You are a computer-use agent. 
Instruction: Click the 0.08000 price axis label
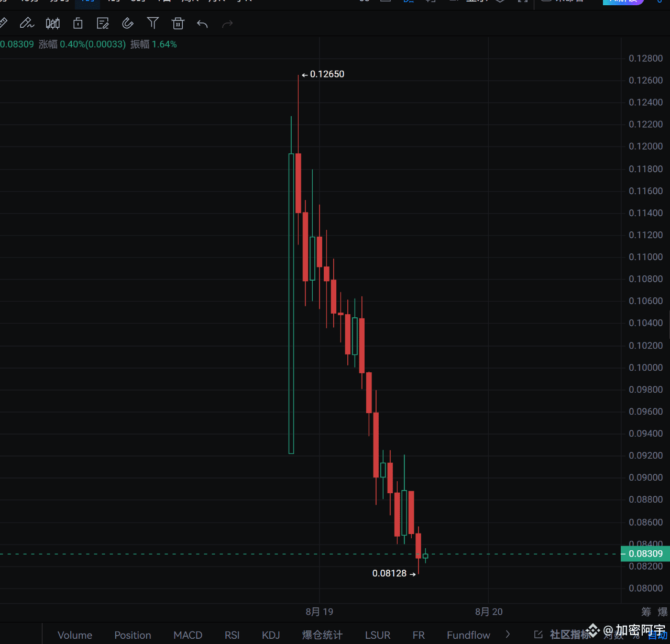click(645, 588)
